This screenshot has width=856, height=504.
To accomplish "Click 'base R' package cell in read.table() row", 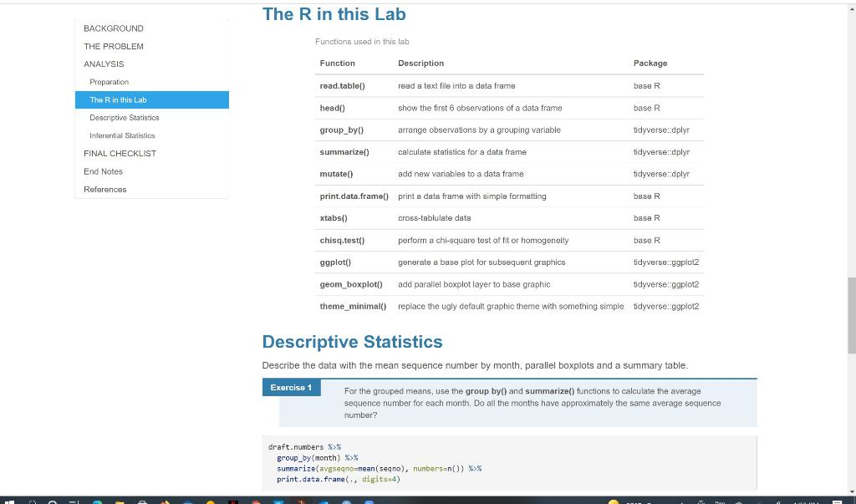I will coord(646,86).
